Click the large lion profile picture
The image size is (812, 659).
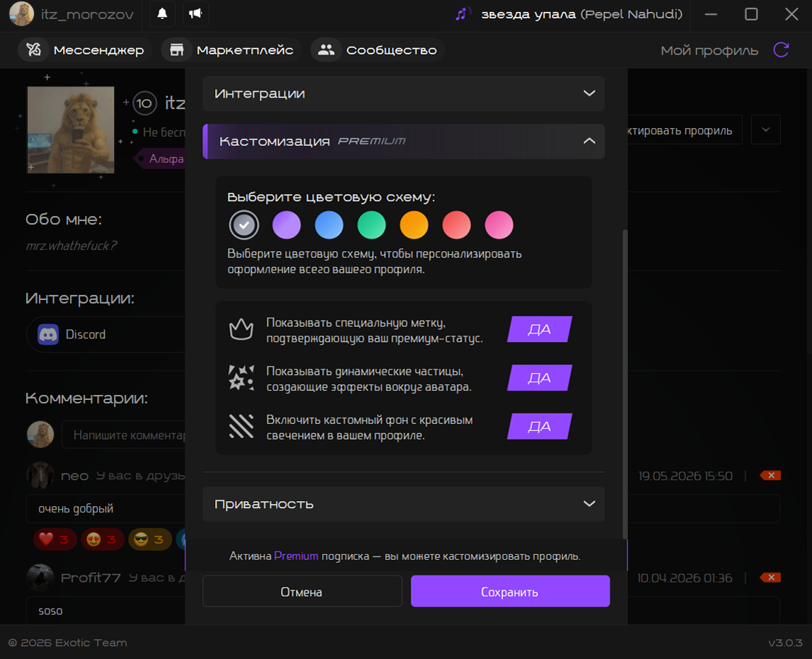[71, 130]
